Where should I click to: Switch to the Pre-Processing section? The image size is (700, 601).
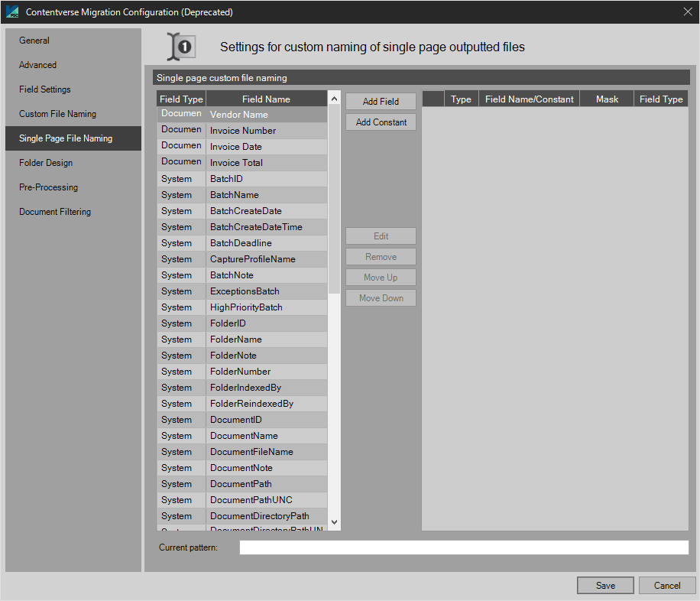tap(73, 187)
